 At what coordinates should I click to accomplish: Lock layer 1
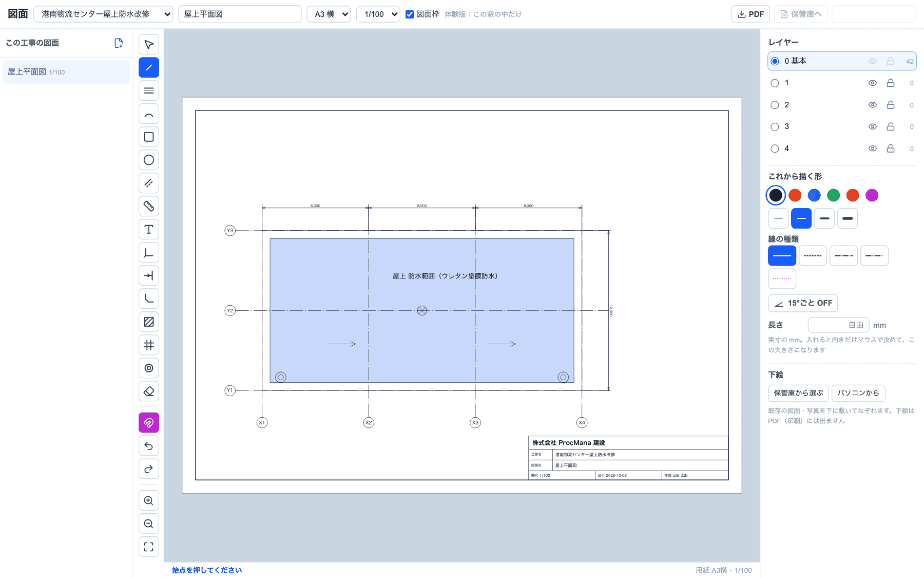coord(891,83)
